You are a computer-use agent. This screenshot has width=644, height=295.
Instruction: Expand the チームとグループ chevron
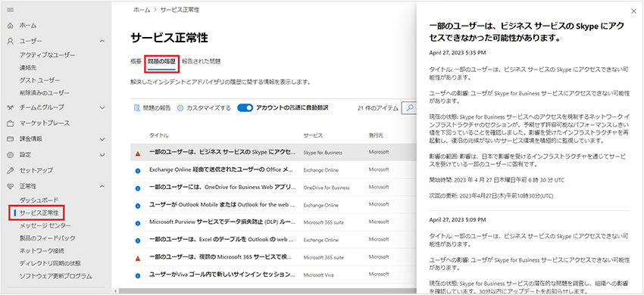[102, 107]
